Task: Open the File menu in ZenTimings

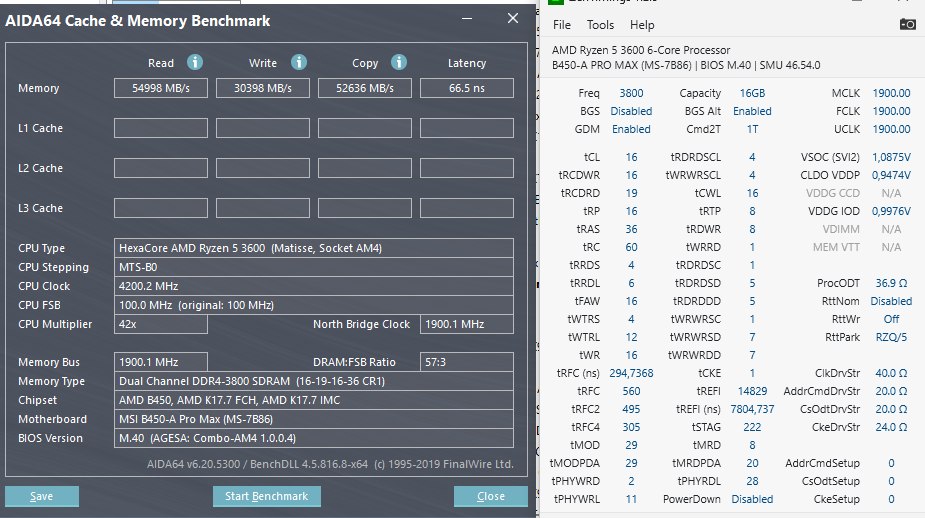Action: point(562,25)
